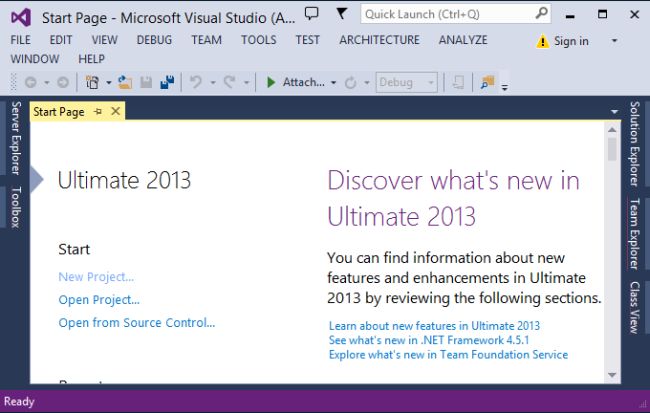Open the Debug configuration combo box

point(406,83)
